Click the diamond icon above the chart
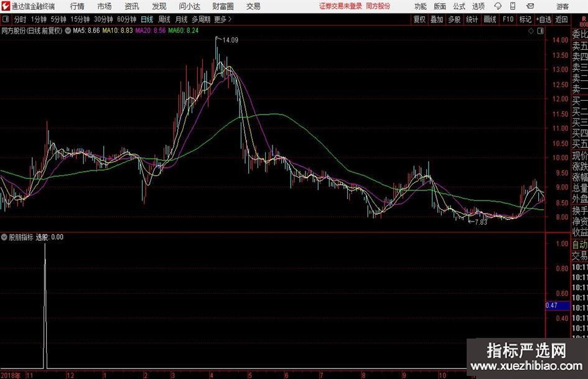Screen dimensions: 588x379 point(531,31)
